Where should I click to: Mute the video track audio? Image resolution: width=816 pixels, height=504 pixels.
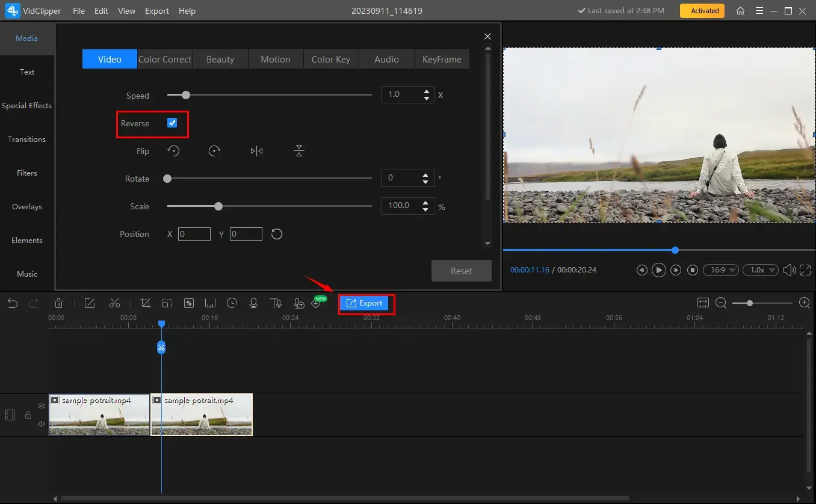(x=42, y=424)
